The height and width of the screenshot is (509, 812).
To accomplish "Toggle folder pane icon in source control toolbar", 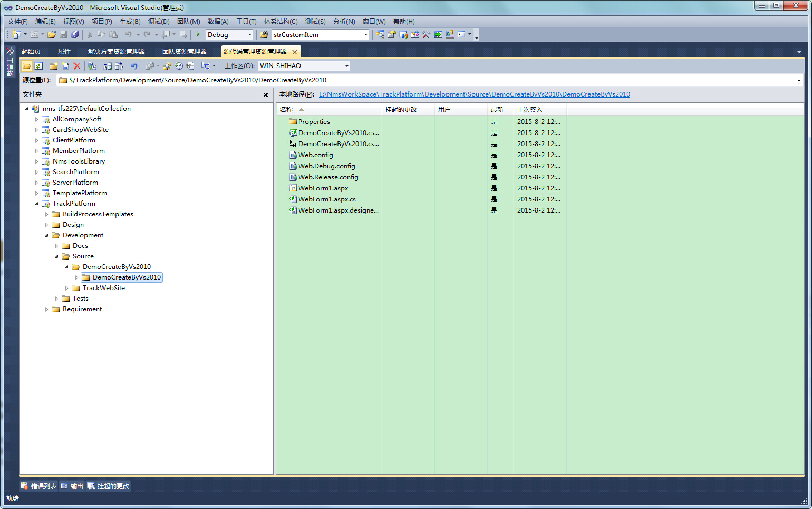I will (27, 66).
